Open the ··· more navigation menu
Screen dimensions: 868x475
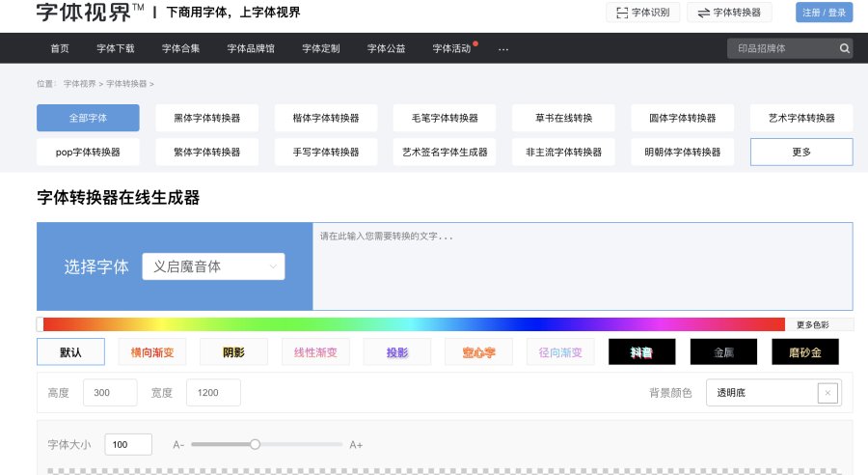pos(502,48)
